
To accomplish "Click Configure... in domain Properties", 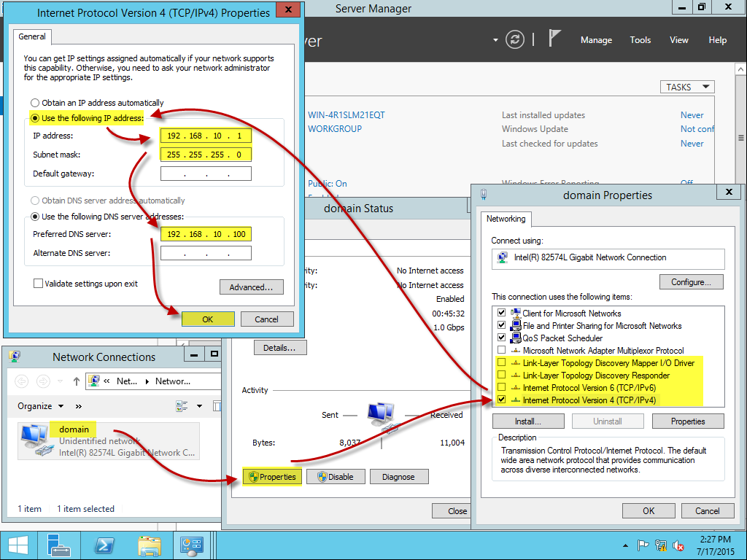I will coord(692,282).
